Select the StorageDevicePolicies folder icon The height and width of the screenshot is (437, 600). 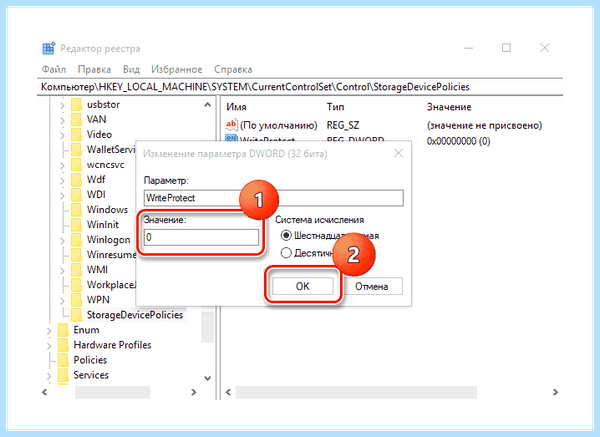click(77, 315)
